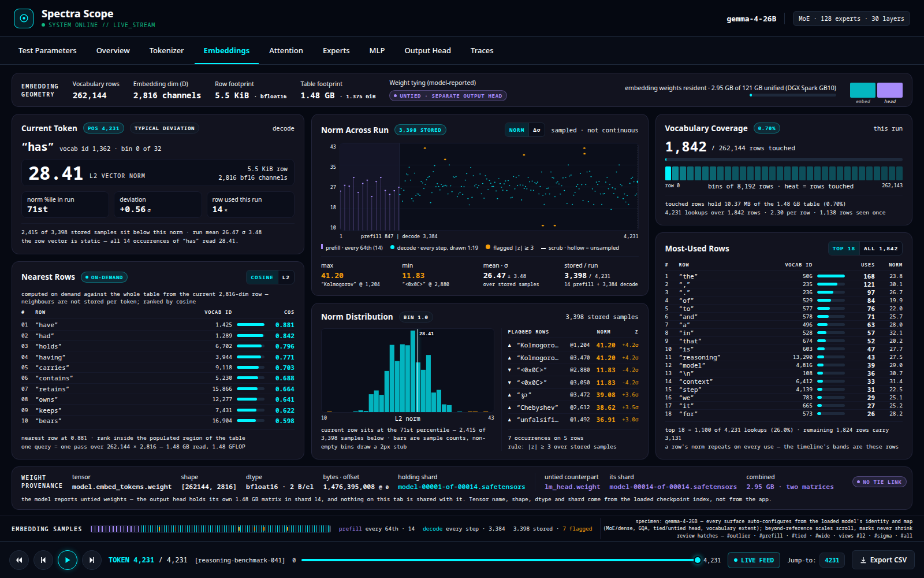This screenshot has height=578, width=924.
Task: Click the Spectra Scope logo icon
Action: 24,18
